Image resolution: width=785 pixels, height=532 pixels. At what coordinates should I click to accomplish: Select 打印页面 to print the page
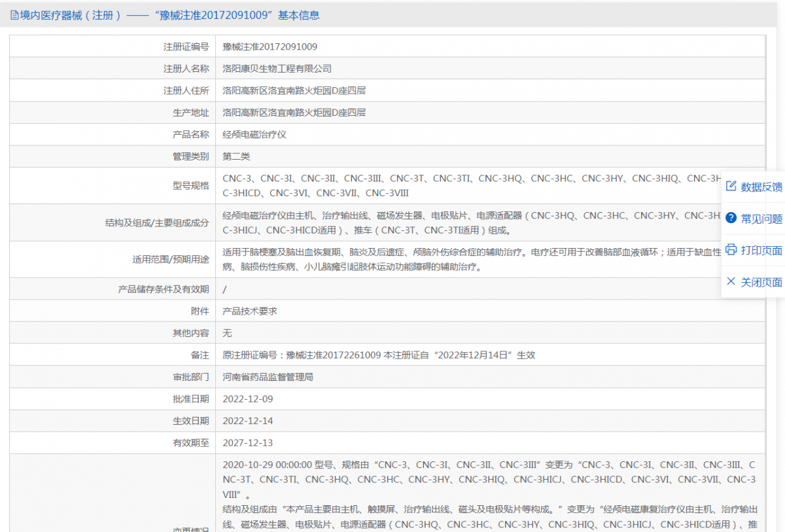click(x=762, y=249)
